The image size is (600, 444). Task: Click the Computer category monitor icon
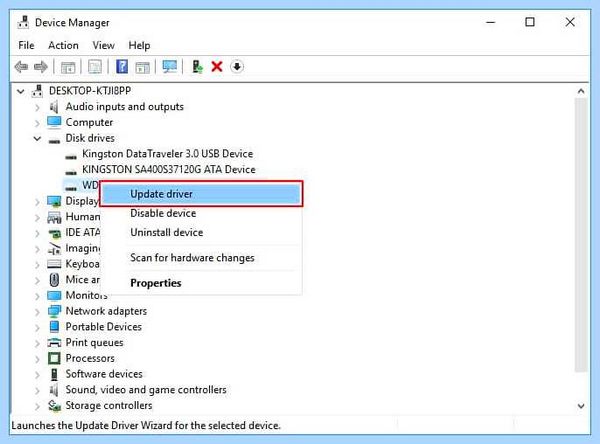click(x=54, y=122)
